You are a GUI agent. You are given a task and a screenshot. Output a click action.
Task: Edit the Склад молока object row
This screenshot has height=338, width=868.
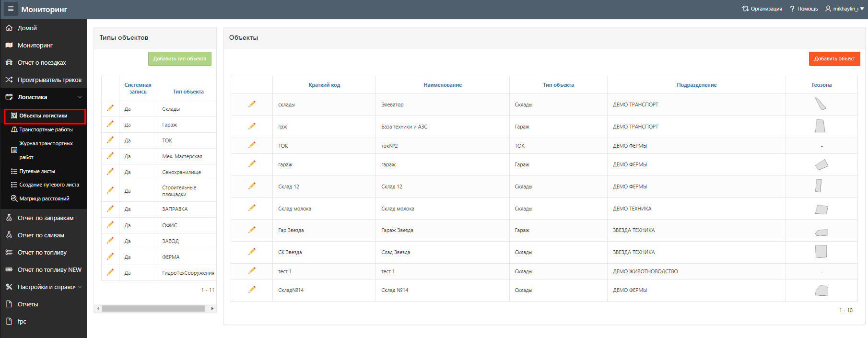click(x=252, y=208)
